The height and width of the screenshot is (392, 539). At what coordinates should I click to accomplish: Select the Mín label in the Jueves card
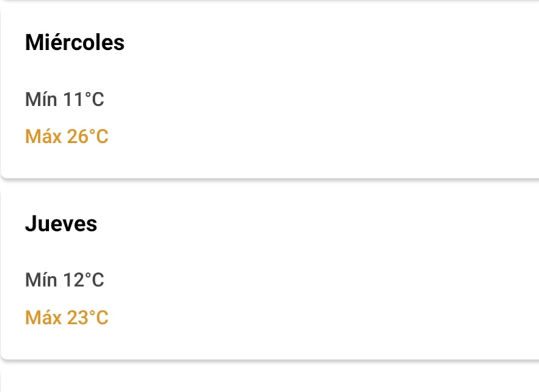coord(41,280)
